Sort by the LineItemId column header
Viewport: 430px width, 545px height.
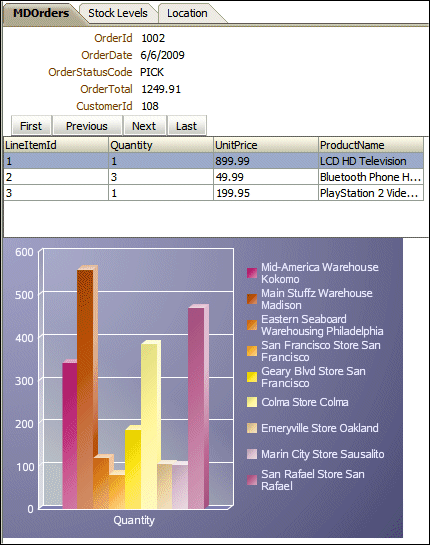[x=56, y=145]
